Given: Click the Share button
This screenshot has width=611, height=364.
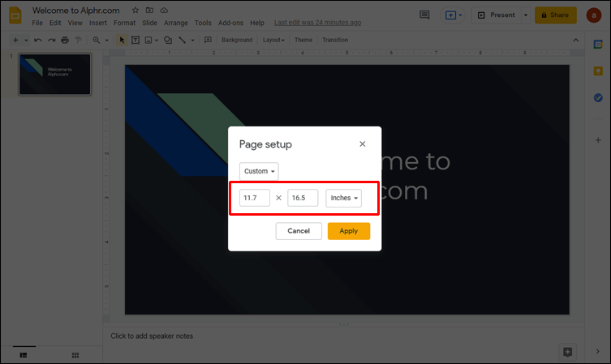Looking at the screenshot, I should pyautogui.click(x=555, y=15).
